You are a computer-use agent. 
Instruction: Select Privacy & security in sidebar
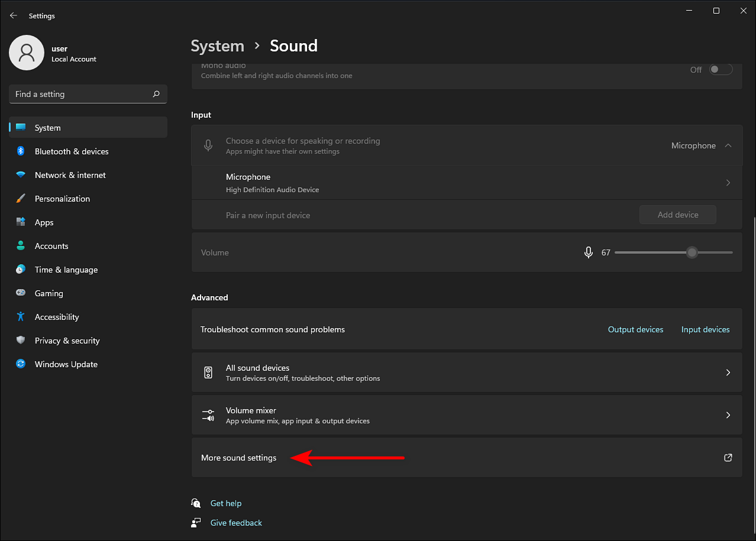67,341
